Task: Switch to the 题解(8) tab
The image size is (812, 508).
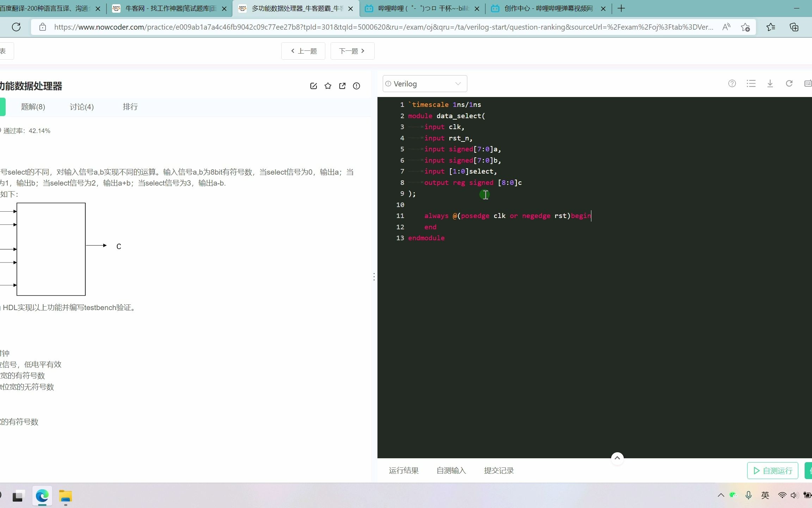Action: click(x=33, y=107)
